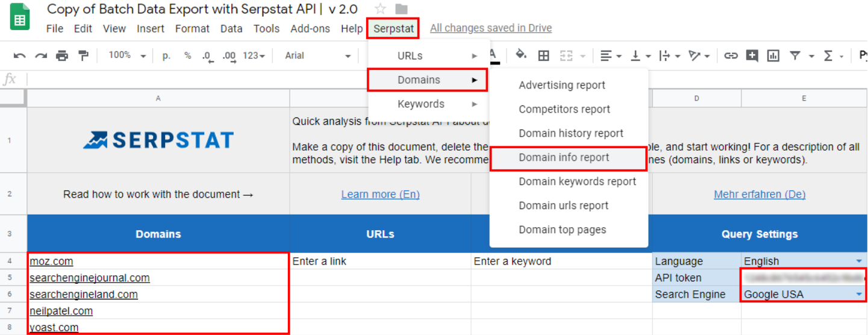Star this spreadsheet document

coord(380,9)
